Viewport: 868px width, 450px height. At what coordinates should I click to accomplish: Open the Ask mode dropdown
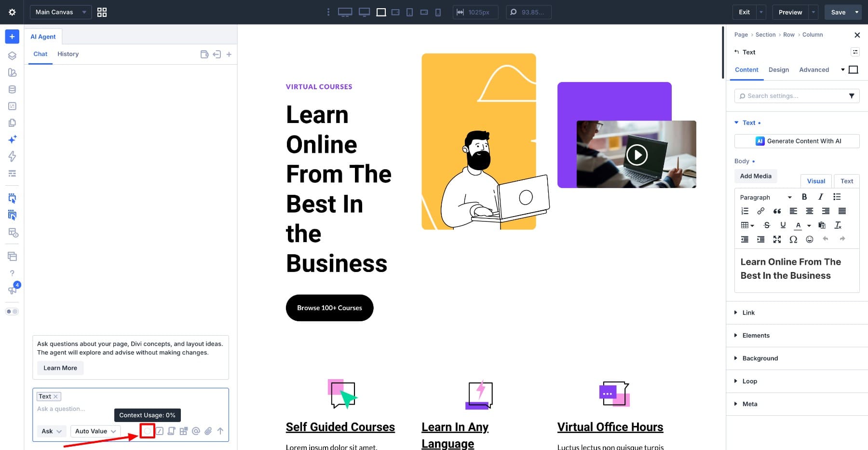(x=51, y=431)
